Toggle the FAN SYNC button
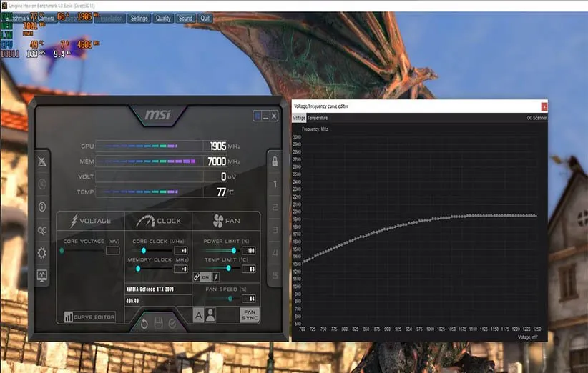This screenshot has height=373, width=588. 250,315
